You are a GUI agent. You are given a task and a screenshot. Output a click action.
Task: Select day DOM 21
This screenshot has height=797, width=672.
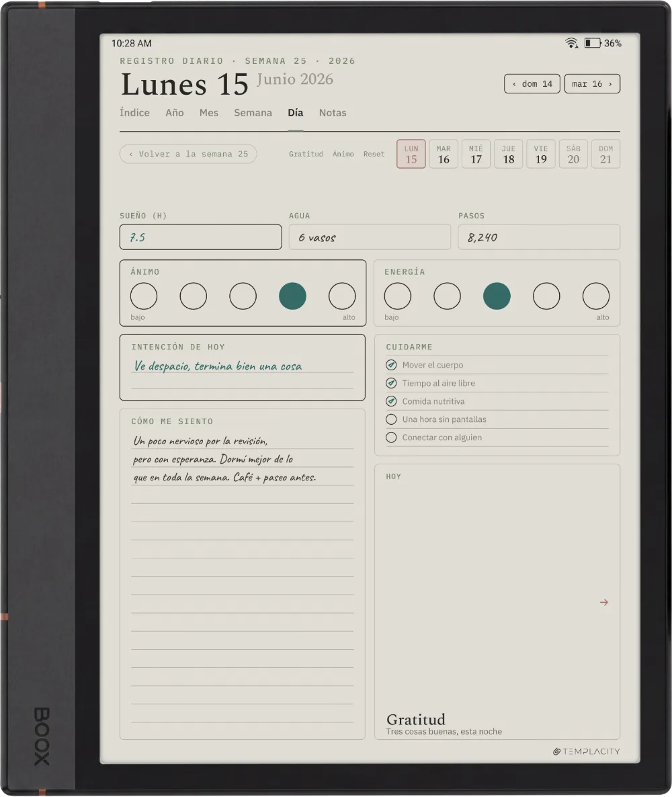[x=606, y=154]
